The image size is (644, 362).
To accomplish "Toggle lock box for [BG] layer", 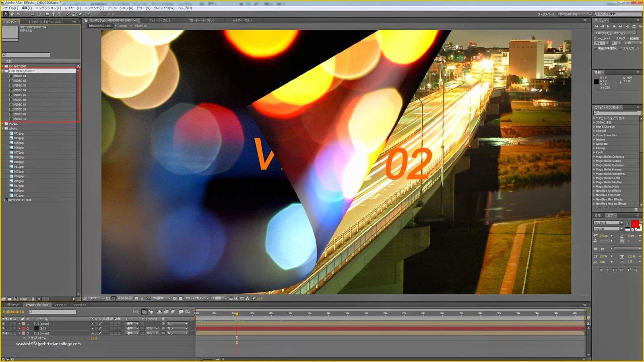I will pos(14,328).
